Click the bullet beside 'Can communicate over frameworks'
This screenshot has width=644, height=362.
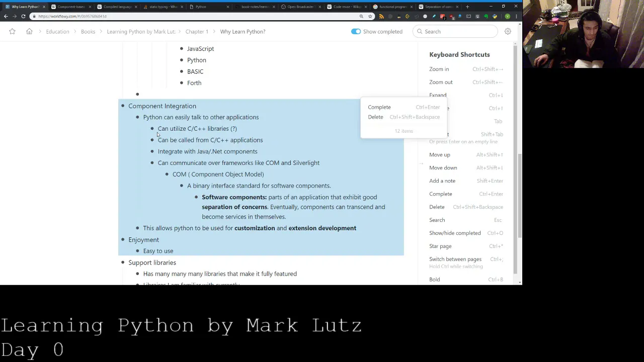(152, 163)
